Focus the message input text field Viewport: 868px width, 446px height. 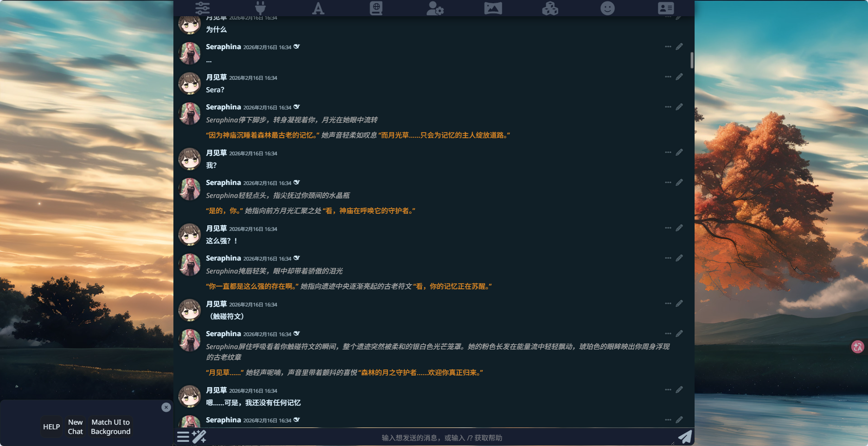click(440, 438)
